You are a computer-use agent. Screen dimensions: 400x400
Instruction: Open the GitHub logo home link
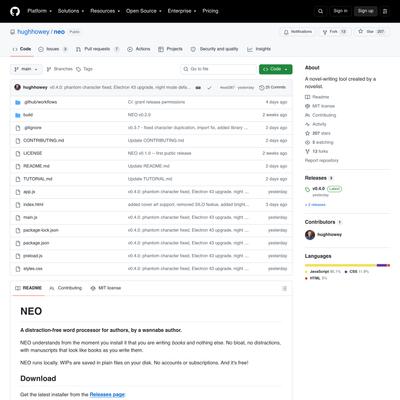click(x=15, y=11)
